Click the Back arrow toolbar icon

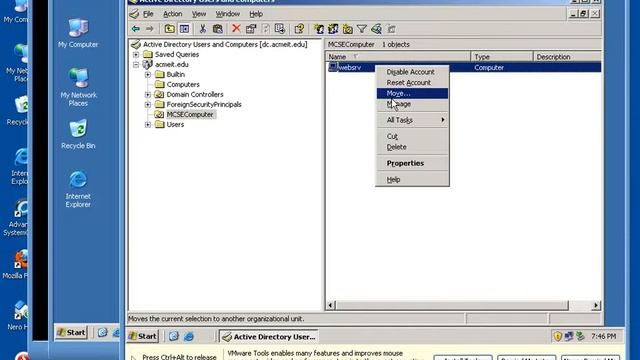136,29
